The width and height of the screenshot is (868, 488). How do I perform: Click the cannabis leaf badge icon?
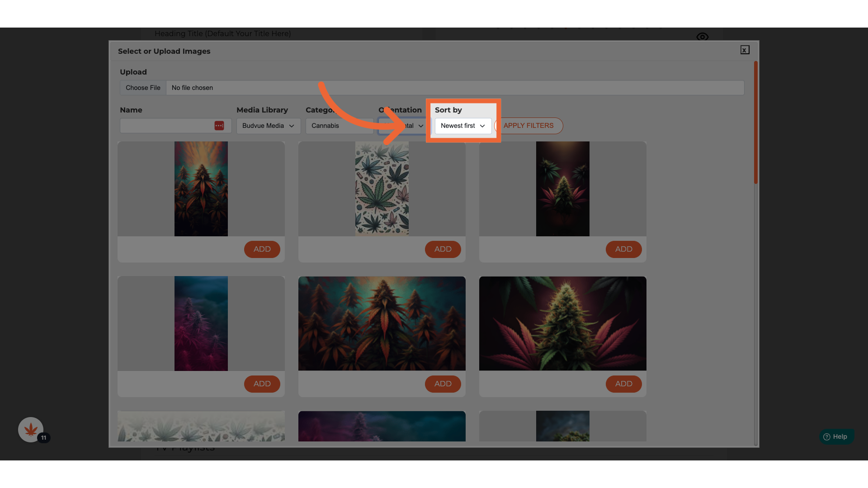pyautogui.click(x=31, y=429)
